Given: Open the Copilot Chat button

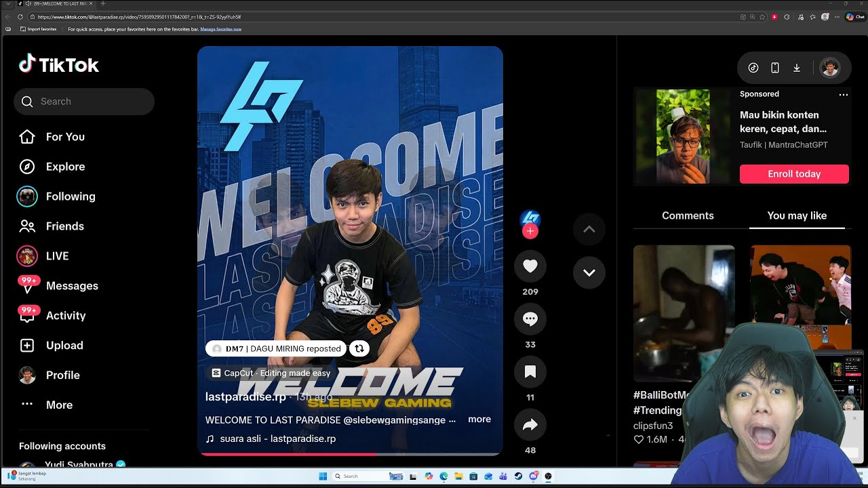Looking at the screenshot, I should pos(854,17).
